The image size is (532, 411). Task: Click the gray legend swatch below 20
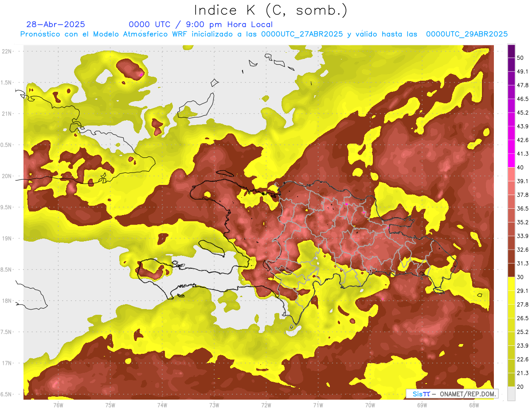click(511, 394)
